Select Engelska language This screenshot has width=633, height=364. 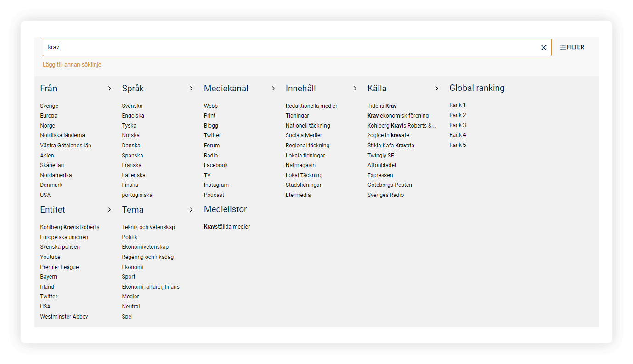pos(133,116)
